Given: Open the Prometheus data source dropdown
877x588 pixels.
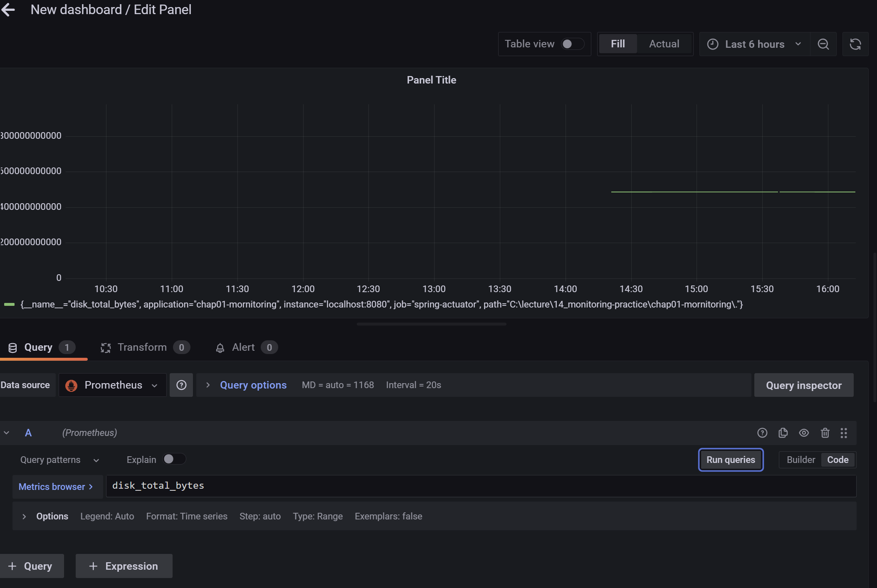Looking at the screenshot, I should [x=113, y=385].
